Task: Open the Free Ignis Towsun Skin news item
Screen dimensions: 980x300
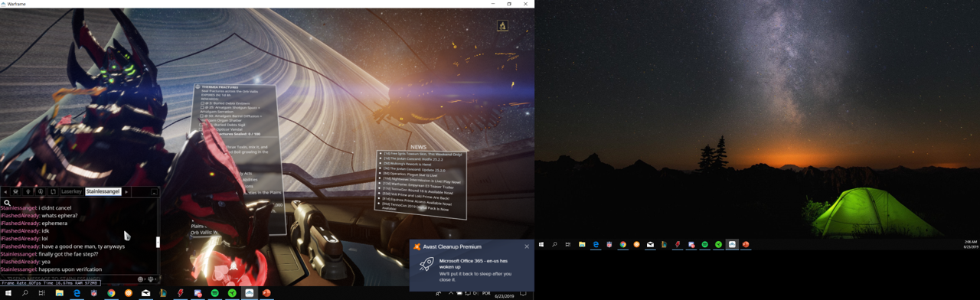Action: pos(422,154)
